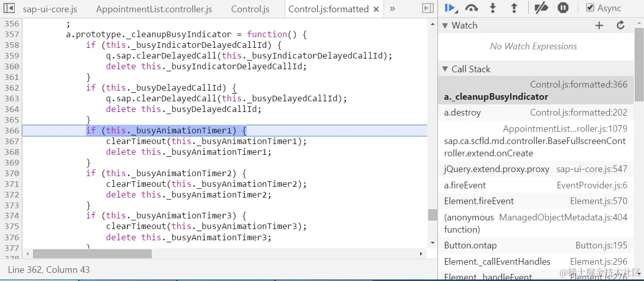Step over next function call
Image resolution: width=644 pixels, height=281 pixels.
[472, 8]
